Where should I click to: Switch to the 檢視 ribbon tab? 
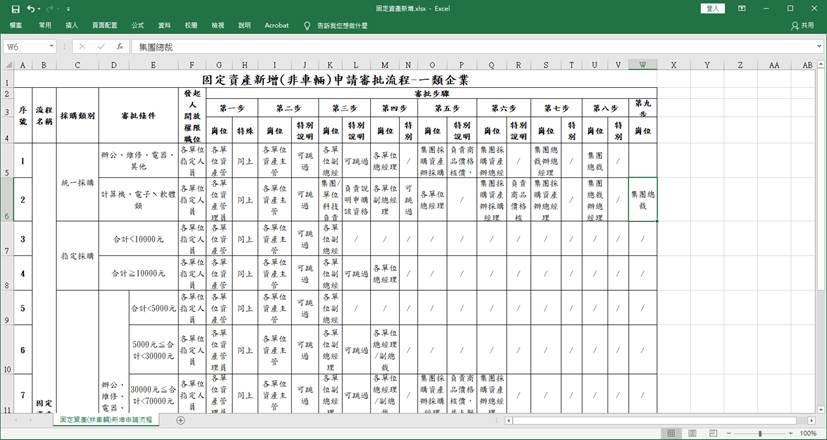pos(217,25)
